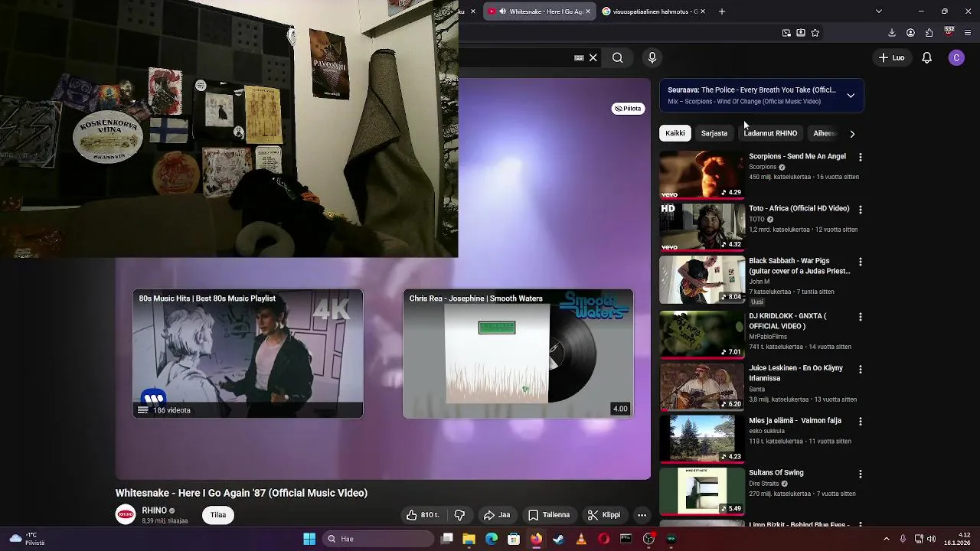Open Sultans Of Swing video title
The image size is (980, 551).
point(776,473)
